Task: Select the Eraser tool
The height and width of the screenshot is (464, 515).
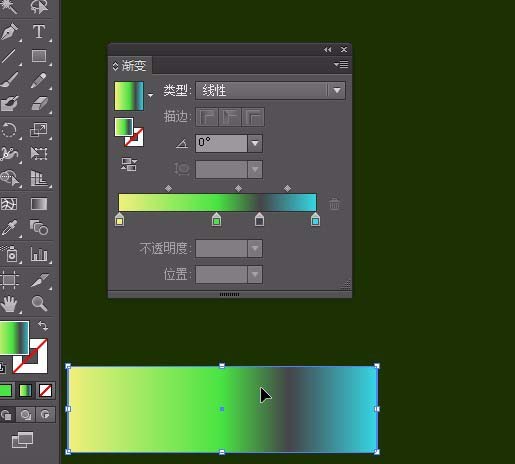Action: (39, 104)
